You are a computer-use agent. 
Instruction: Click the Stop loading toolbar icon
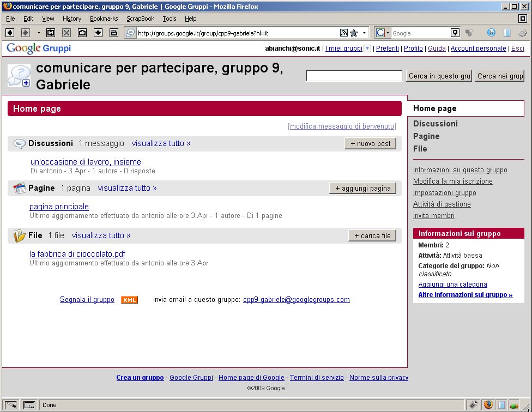tap(66, 33)
